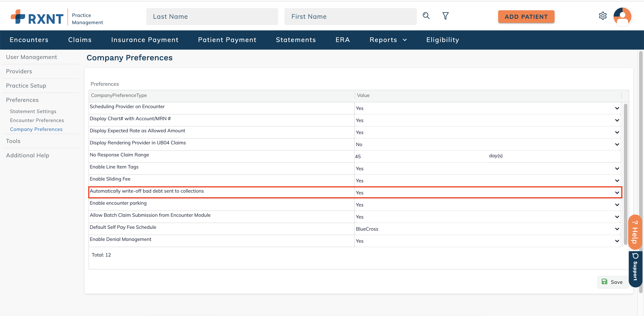Open Enable Sliding Fee dropdown

[x=487, y=181]
